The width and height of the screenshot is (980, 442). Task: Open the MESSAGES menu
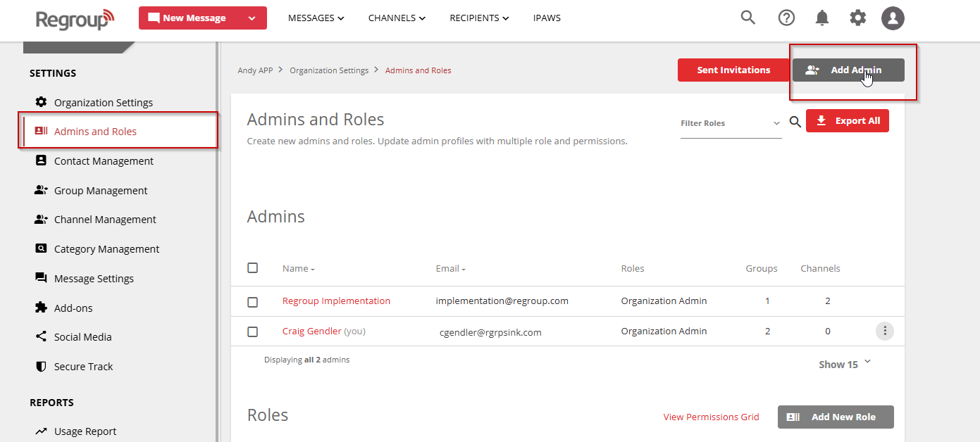coord(316,18)
